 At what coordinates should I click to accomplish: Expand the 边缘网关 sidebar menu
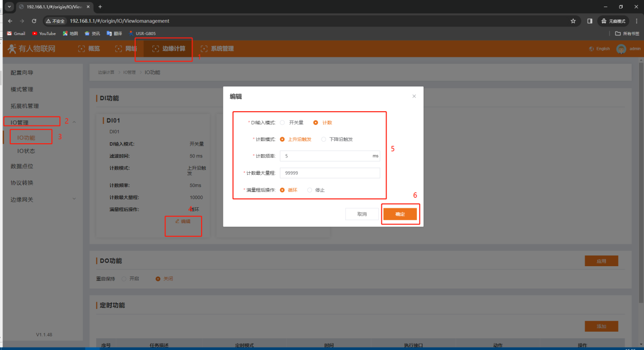point(74,199)
